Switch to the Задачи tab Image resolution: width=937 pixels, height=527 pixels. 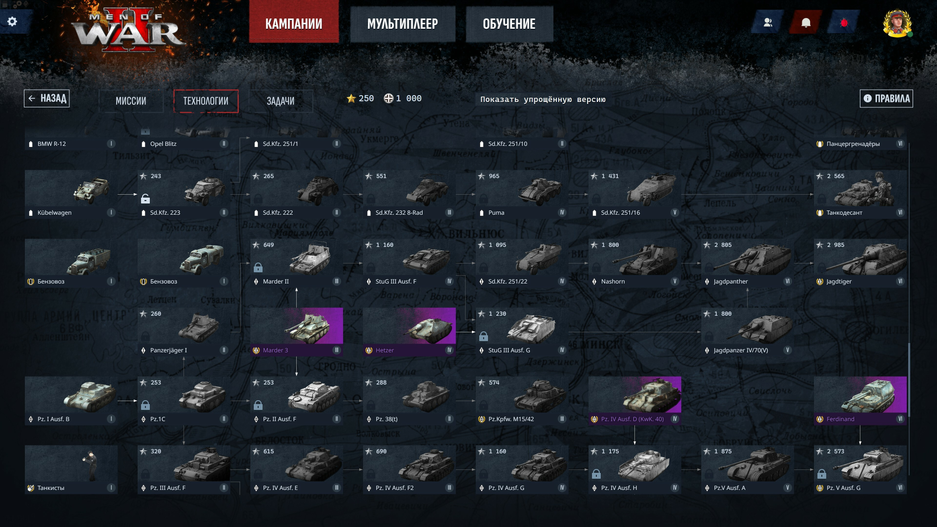tap(280, 100)
